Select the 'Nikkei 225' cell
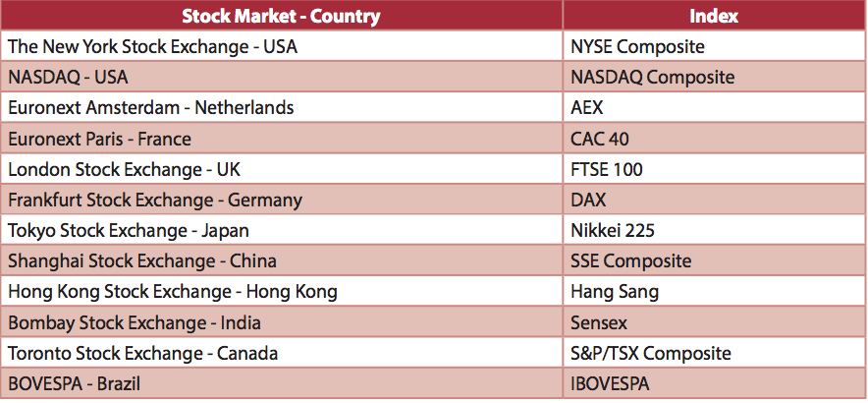The image size is (868, 403). point(612,230)
